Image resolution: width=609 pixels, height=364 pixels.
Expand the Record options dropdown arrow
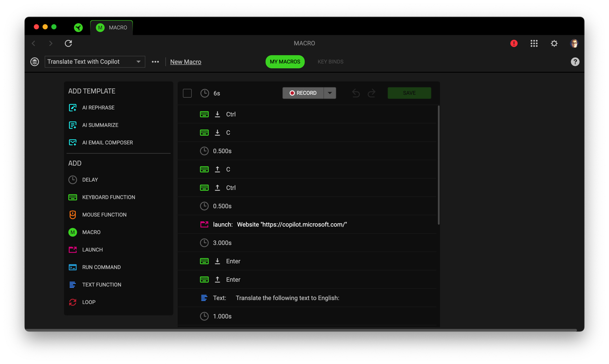tap(330, 93)
